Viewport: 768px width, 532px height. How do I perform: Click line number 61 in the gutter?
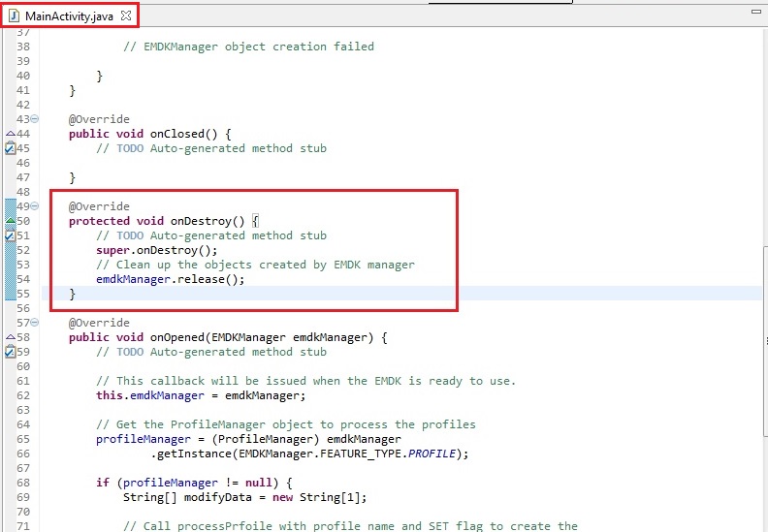[22, 381]
